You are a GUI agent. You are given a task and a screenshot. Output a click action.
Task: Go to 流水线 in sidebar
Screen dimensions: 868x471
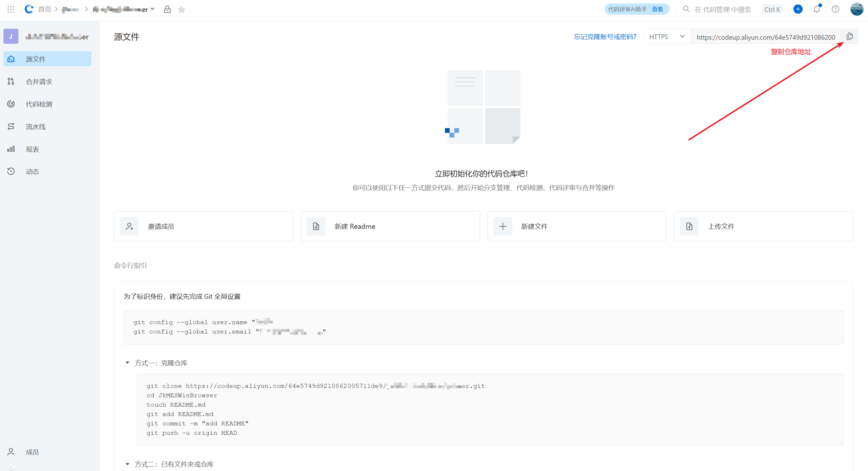click(35, 127)
